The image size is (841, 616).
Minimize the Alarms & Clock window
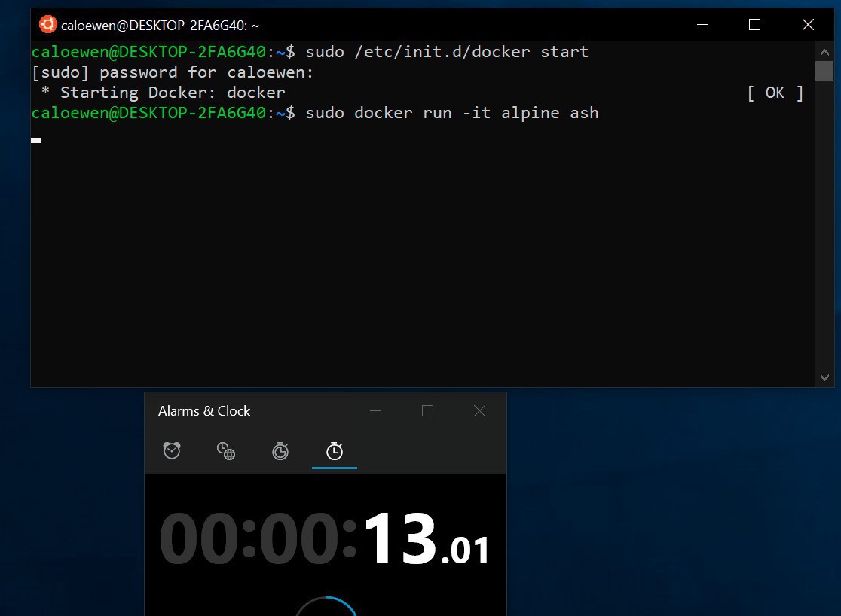click(x=375, y=411)
